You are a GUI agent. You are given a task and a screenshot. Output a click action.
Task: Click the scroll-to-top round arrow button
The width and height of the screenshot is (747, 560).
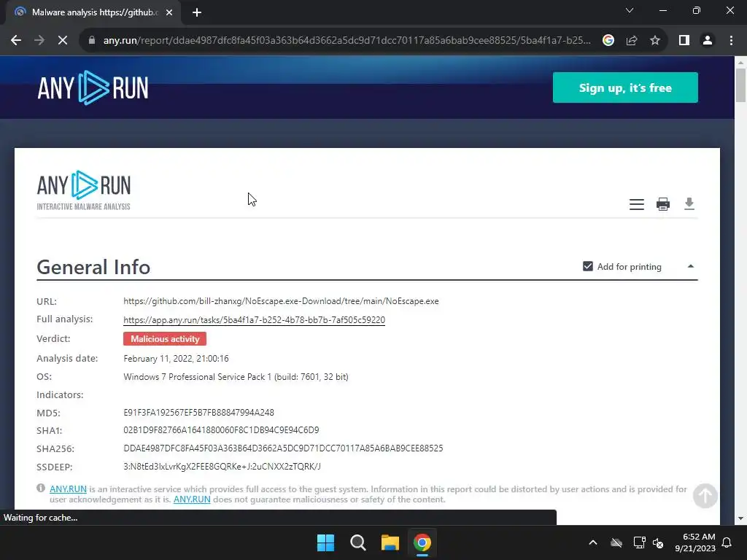(705, 496)
